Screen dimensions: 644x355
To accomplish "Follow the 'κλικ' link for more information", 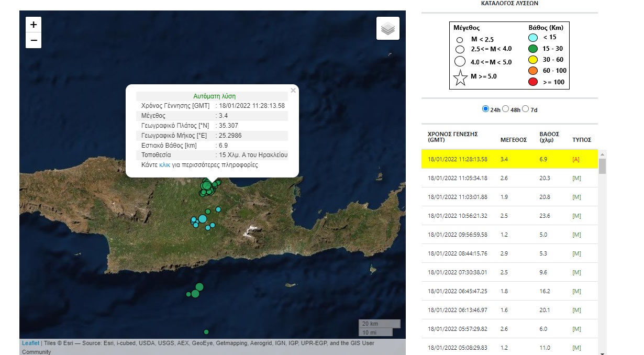I will click(x=165, y=165).
